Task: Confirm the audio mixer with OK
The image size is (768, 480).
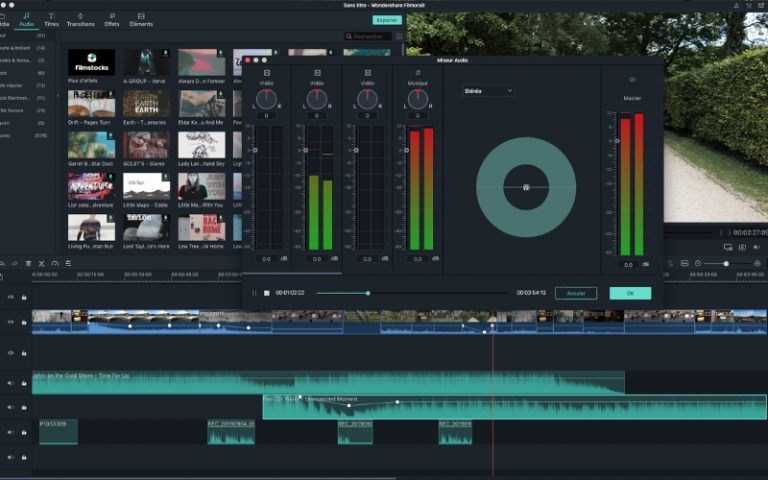Action: [x=630, y=293]
